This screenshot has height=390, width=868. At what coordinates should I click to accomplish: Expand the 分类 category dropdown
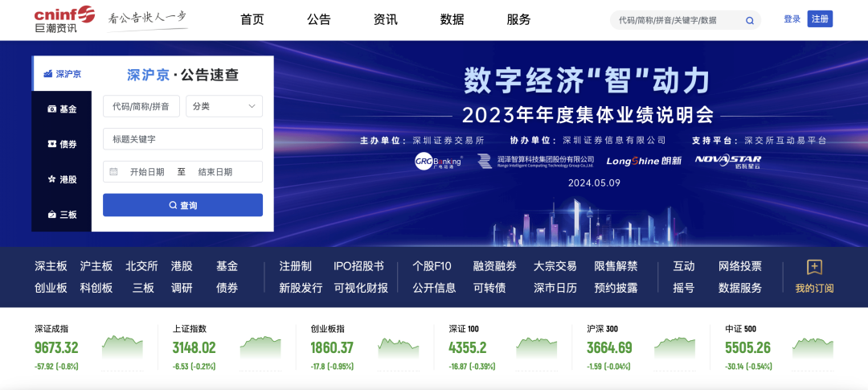click(x=223, y=106)
